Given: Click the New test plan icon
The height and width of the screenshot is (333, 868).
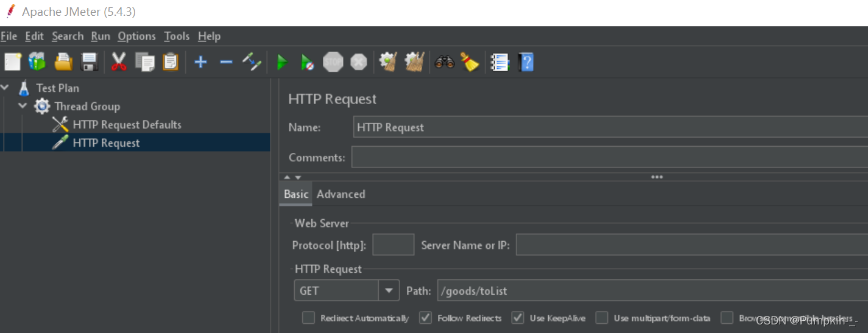Looking at the screenshot, I should pyautogui.click(x=13, y=61).
